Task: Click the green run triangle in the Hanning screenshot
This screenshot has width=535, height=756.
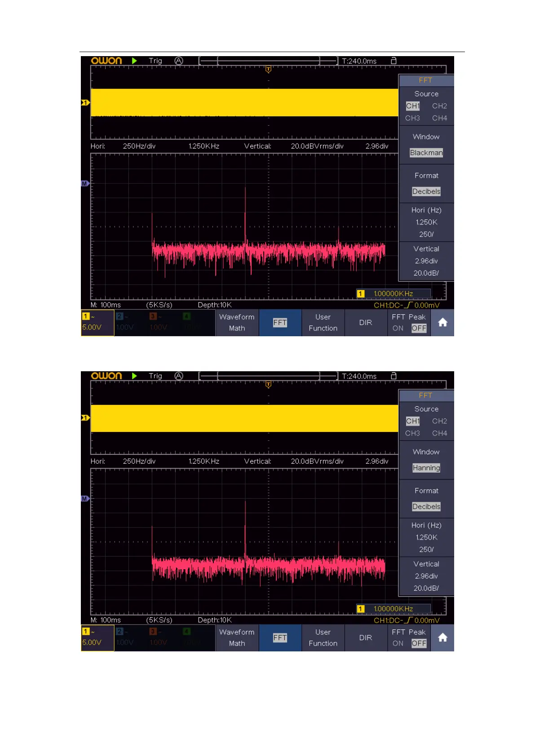Action: click(134, 376)
